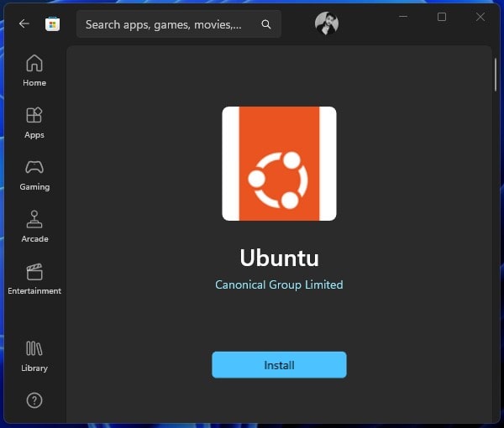Open the Library section
Screen dimensions: 504x428
click(34, 356)
